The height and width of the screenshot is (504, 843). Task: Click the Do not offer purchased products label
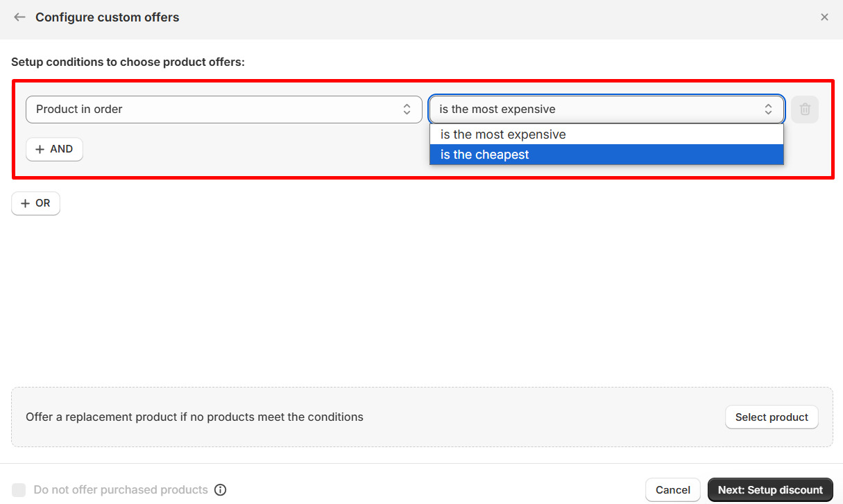point(121,490)
